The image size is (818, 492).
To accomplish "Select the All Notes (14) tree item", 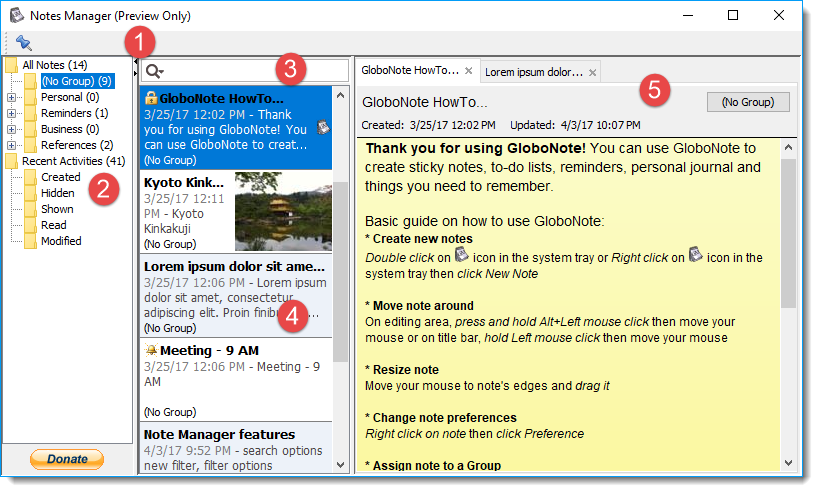I will [54, 65].
